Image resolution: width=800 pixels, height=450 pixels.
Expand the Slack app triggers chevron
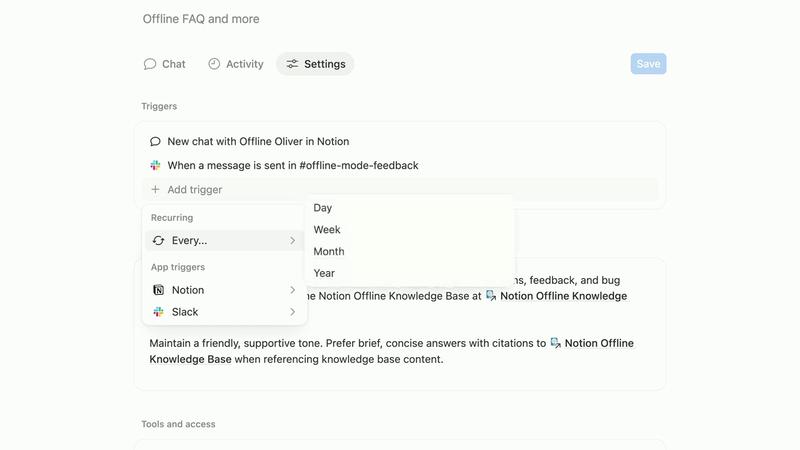[293, 312]
